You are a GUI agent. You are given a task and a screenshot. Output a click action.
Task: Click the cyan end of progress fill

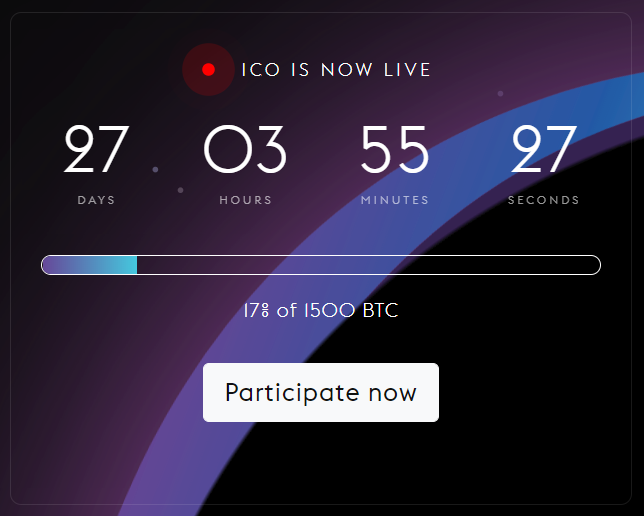point(131,265)
